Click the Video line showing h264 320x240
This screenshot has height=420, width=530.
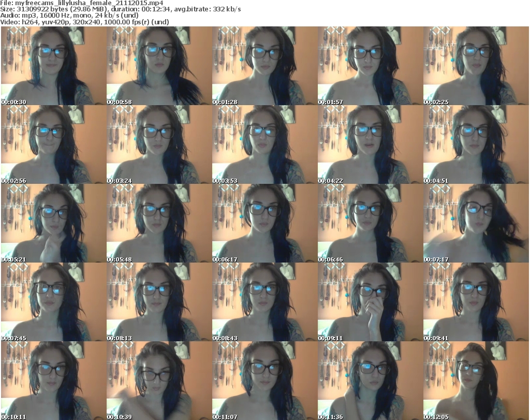click(84, 22)
